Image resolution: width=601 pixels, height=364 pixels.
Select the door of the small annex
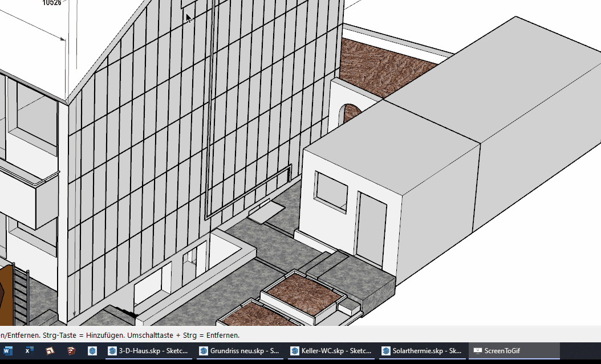point(371,228)
